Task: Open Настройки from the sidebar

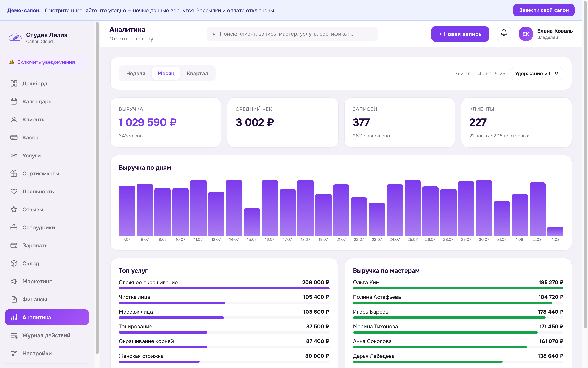Action: (x=47, y=353)
